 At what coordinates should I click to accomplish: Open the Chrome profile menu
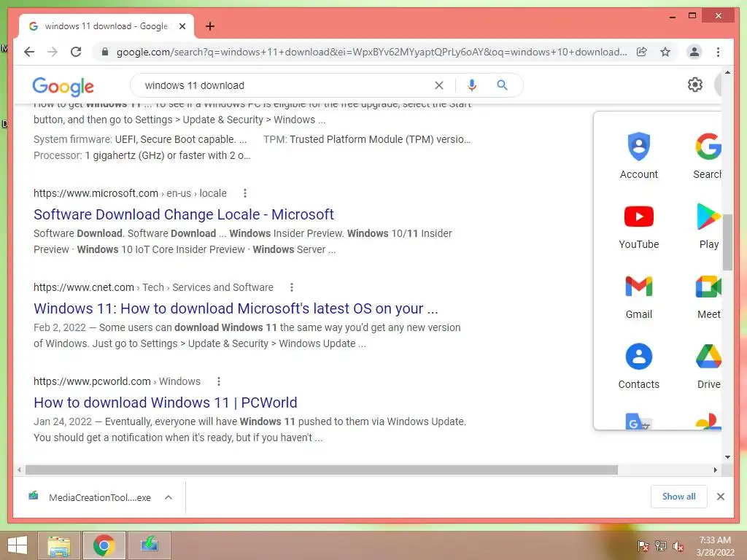[694, 52]
